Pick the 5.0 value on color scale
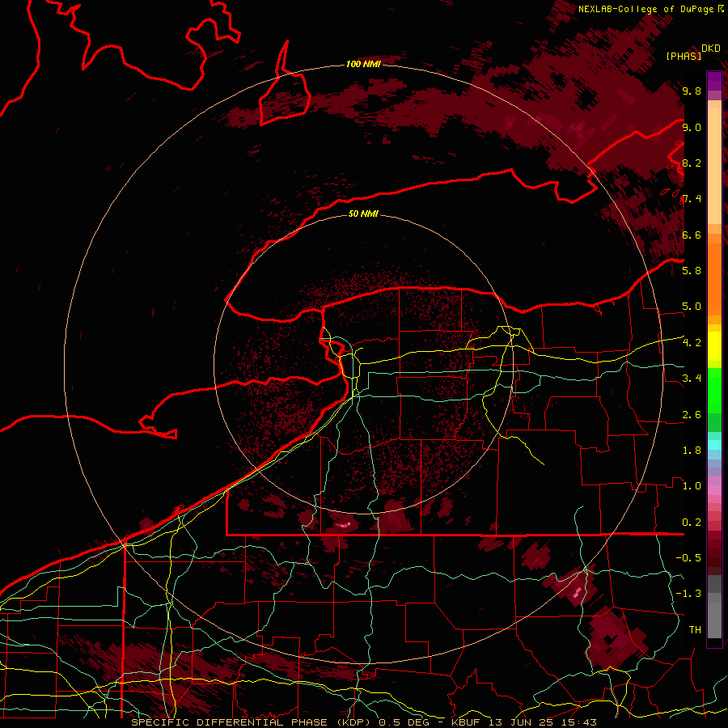This screenshot has width=728, height=728. pos(692,307)
